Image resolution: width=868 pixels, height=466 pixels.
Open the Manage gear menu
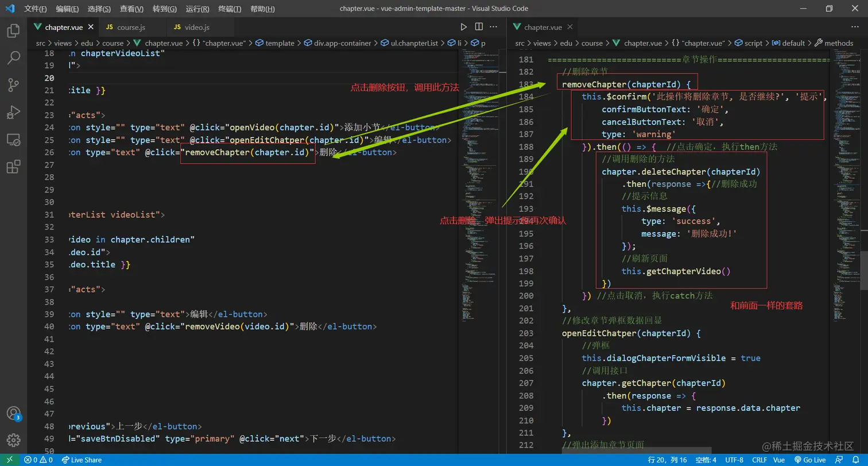click(13, 440)
